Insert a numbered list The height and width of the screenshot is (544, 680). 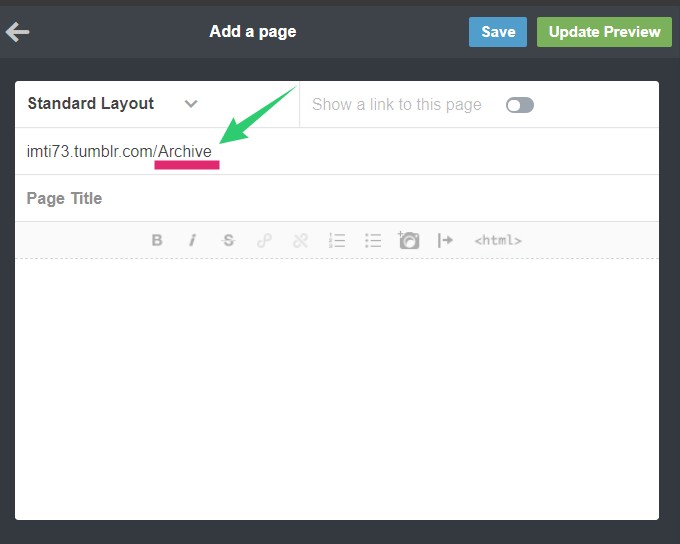[x=337, y=240]
